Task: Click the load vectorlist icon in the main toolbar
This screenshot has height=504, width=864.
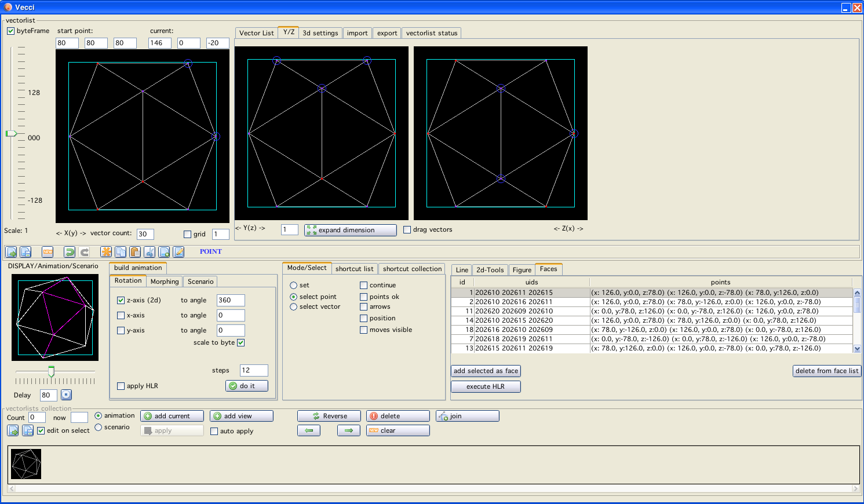Action: click(11, 252)
